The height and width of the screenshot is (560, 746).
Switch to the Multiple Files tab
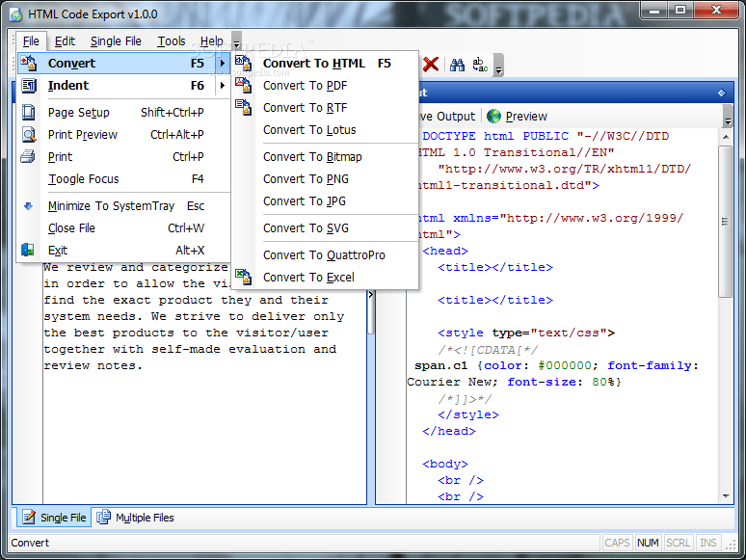[x=136, y=518]
